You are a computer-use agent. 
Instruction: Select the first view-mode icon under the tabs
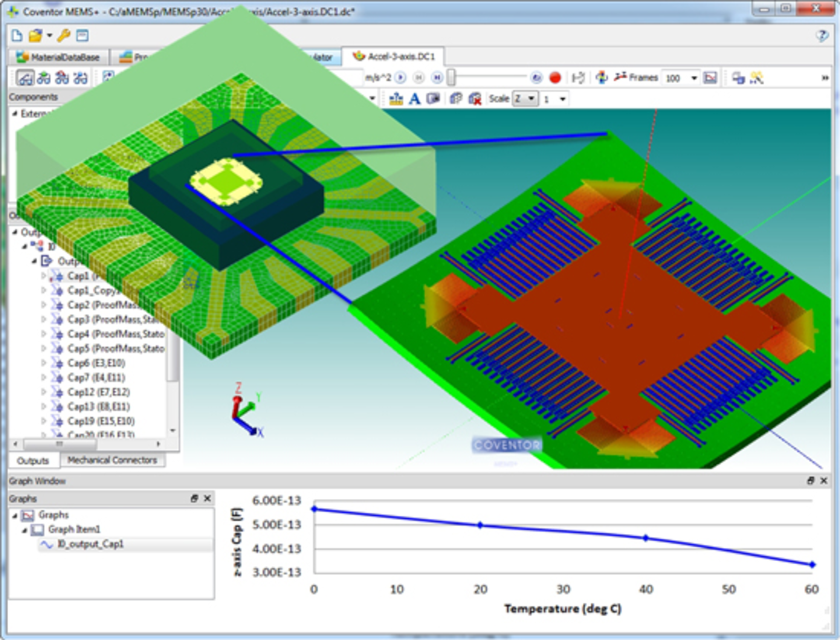(x=24, y=79)
